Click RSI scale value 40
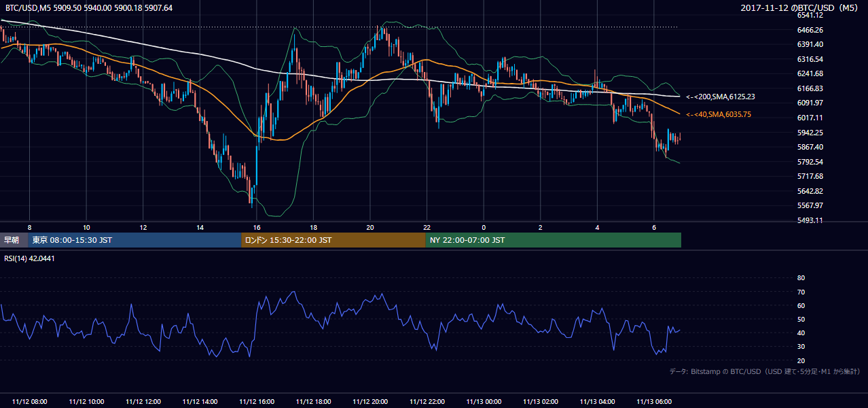 (x=801, y=333)
